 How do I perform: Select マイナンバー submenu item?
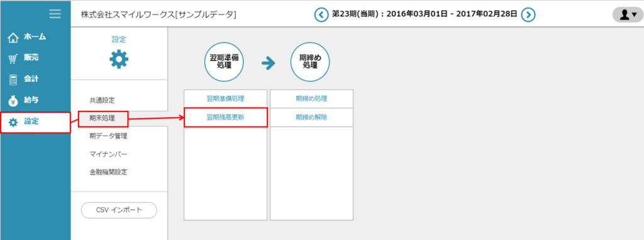pos(108,154)
